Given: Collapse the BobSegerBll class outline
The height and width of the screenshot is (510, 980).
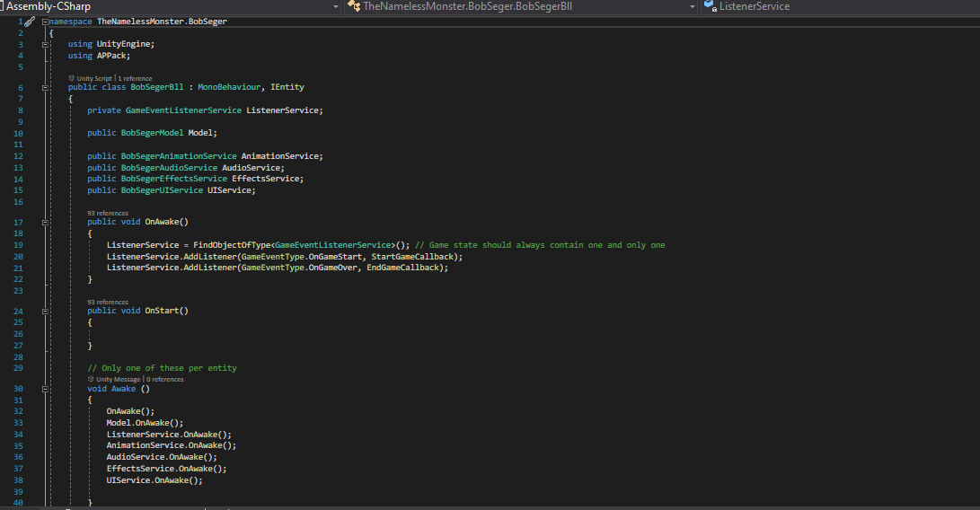Looking at the screenshot, I should (x=45, y=87).
